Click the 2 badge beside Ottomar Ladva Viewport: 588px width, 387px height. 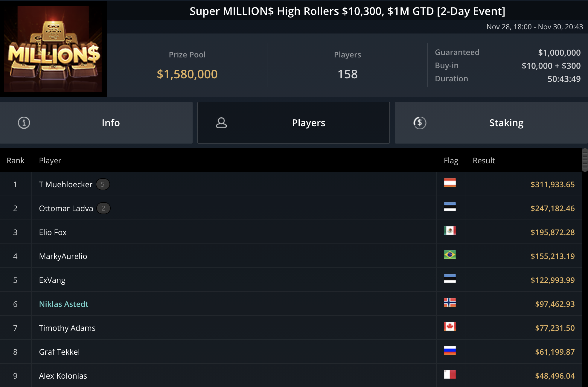click(x=103, y=208)
